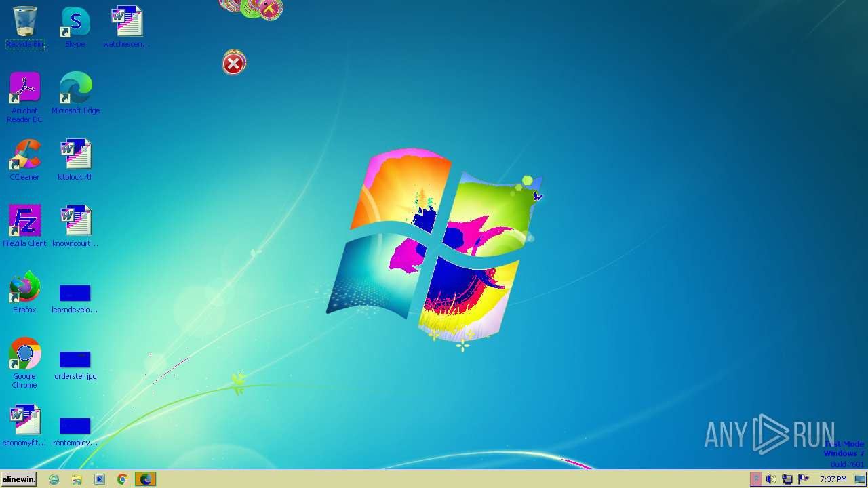The image size is (868, 488).
Task: Select the CCleaner desktop shortcut
Action: pyautogui.click(x=24, y=160)
